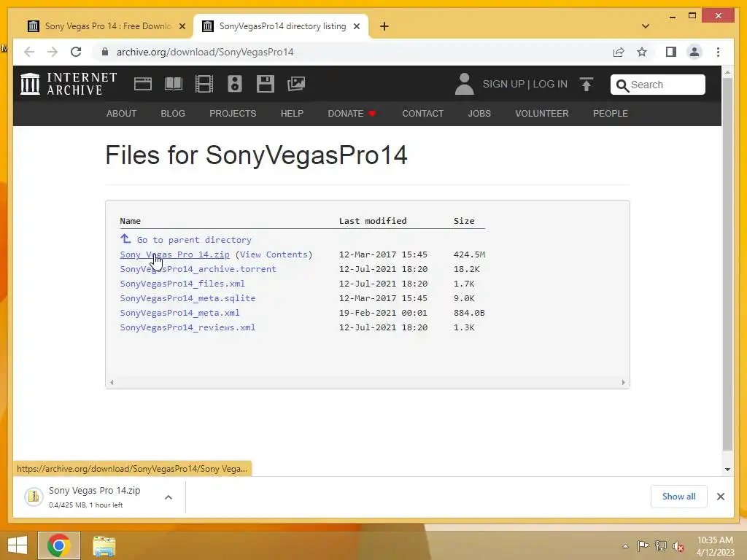Screen dimensions: 747x560
Task: Click the Action Center flag tray icon
Action: click(x=643, y=545)
